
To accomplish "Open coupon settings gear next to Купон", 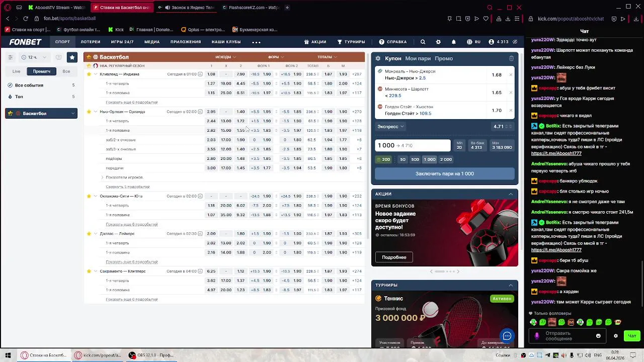I will click(378, 58).
